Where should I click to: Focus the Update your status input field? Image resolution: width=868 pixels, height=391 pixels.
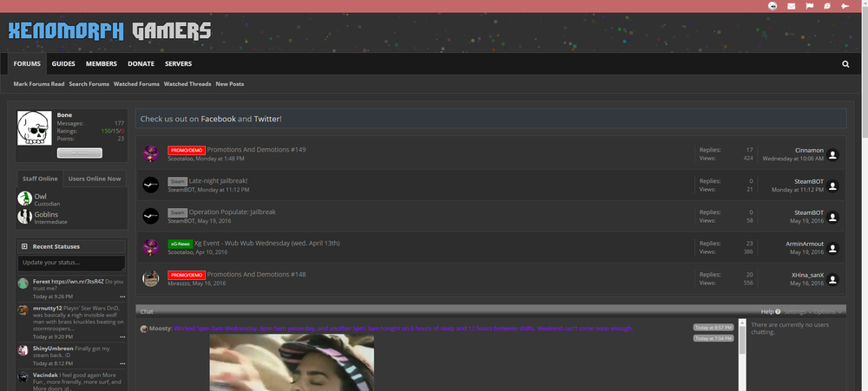pos(71,263)
